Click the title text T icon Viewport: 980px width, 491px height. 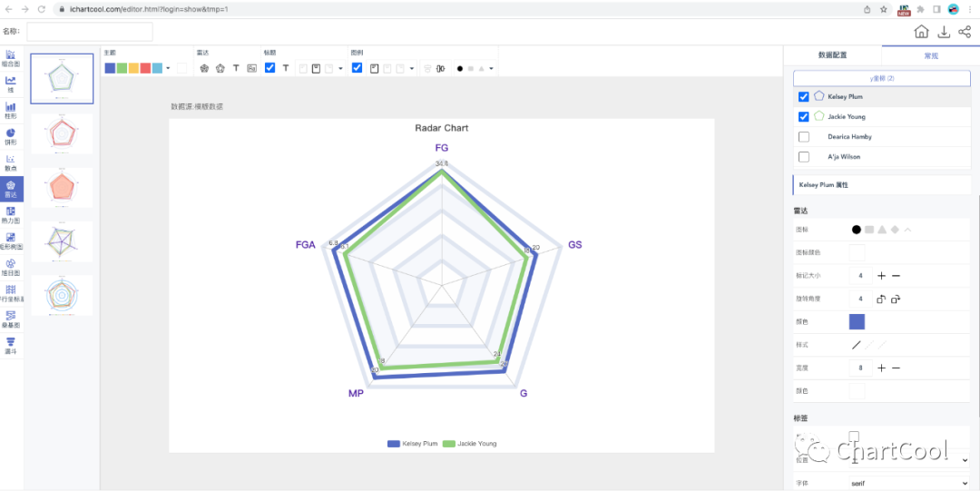click(x=286, y=68)
